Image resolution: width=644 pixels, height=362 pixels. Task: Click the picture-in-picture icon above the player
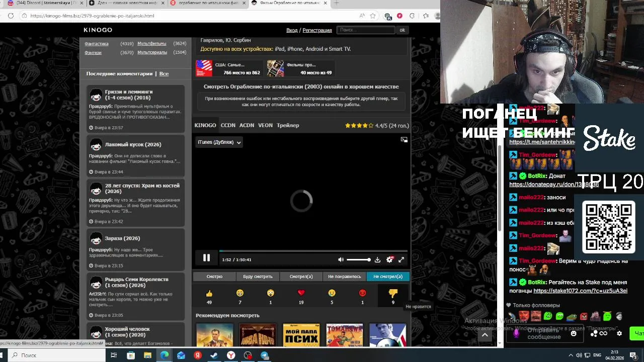404,139
